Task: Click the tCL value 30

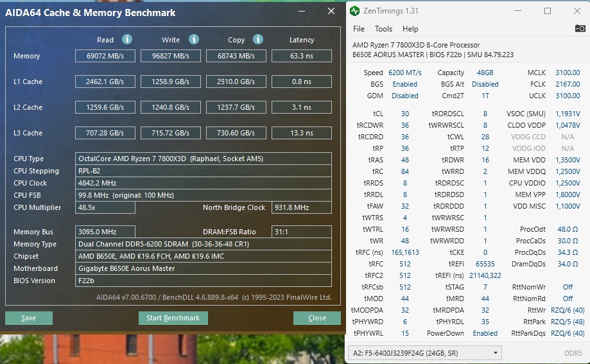Action: (405, 113)
